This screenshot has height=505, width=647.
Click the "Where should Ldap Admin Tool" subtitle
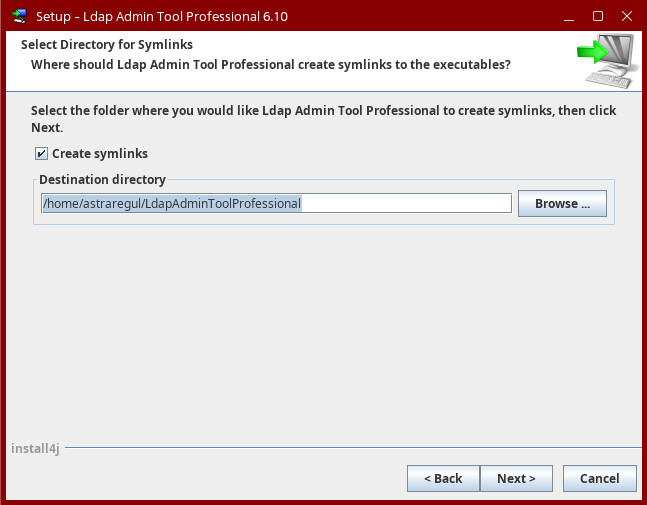(270, 64)
